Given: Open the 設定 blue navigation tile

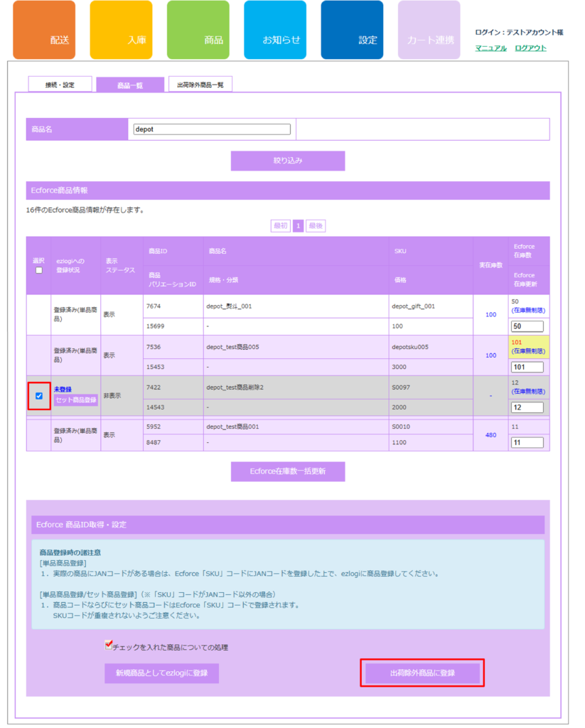Looking at the screenshot, I should click(x=352, y=31).
